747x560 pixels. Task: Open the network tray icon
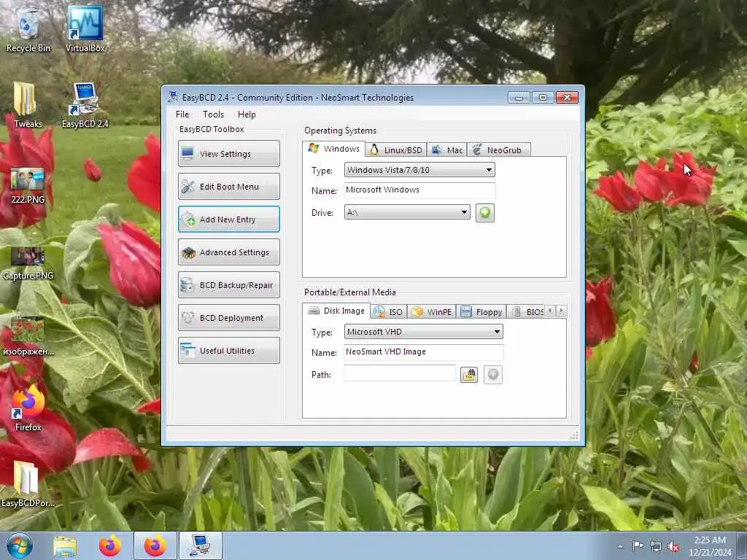(x=656, y=547)
